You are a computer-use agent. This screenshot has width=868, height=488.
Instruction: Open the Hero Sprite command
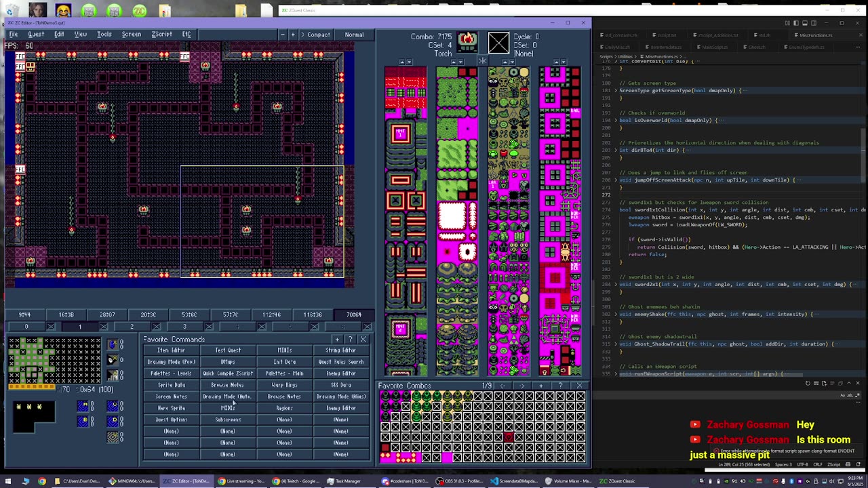pos(171,408)
